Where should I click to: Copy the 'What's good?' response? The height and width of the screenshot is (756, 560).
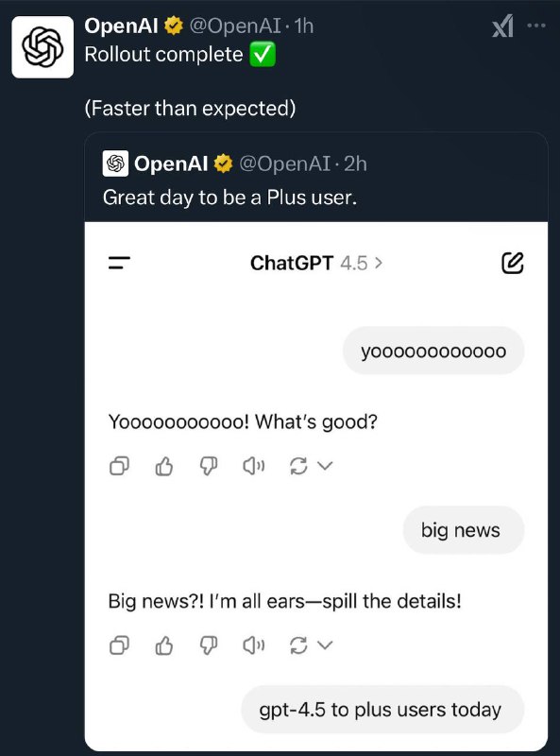(x=119, y=466)
